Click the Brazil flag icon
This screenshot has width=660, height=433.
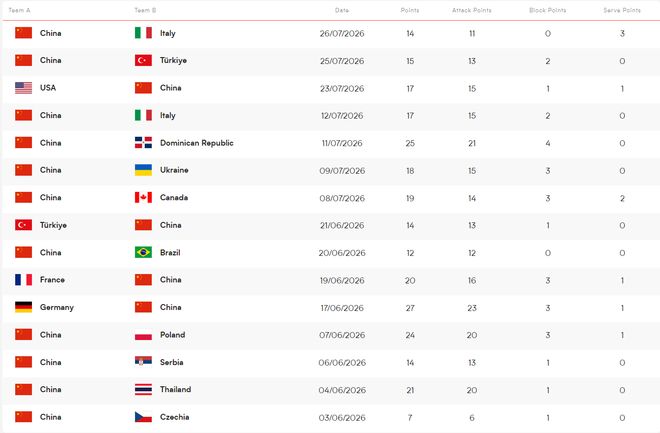pos(143,252)
